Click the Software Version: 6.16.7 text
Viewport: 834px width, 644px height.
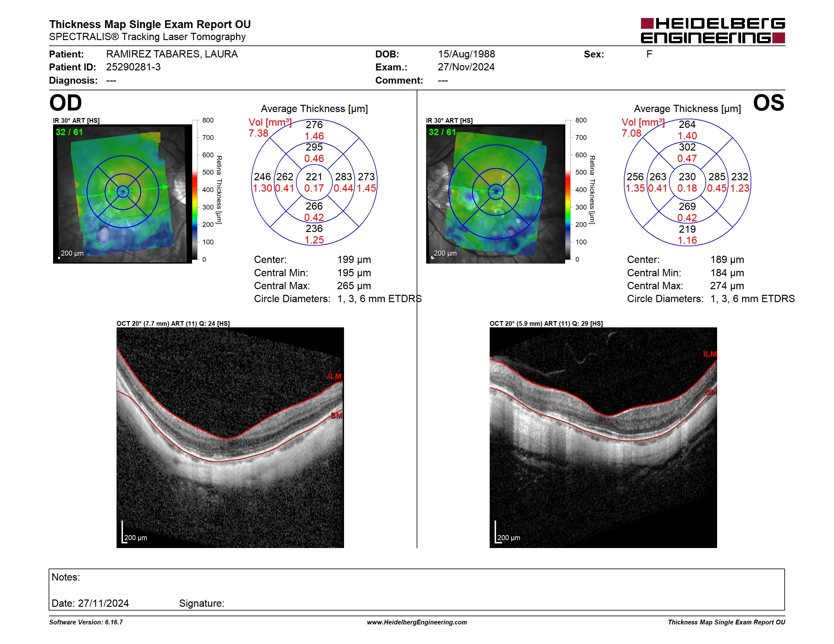86,622
